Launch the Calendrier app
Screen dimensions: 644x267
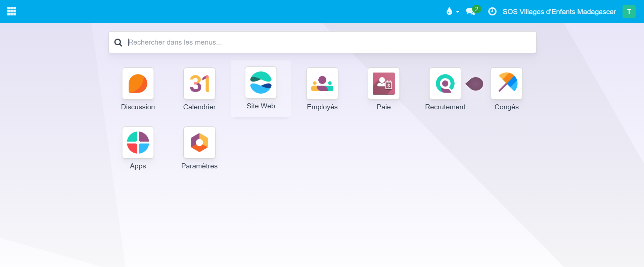click(199, 84)
